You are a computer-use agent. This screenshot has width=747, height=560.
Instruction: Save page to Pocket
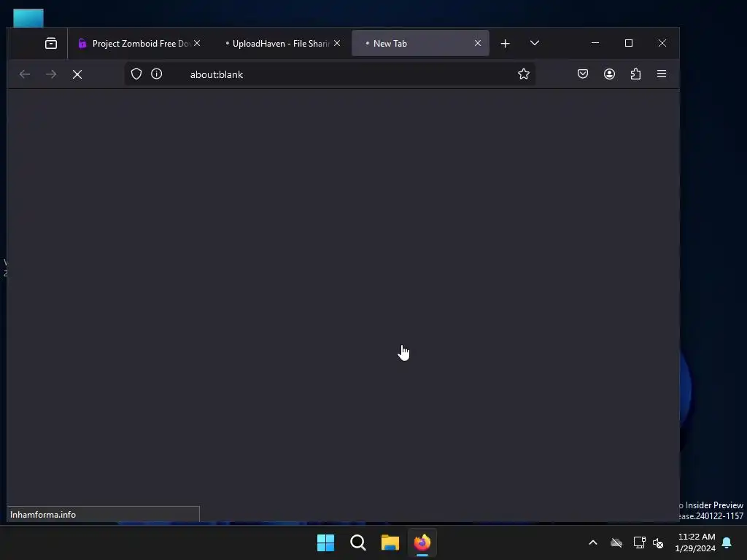[583, 74]
